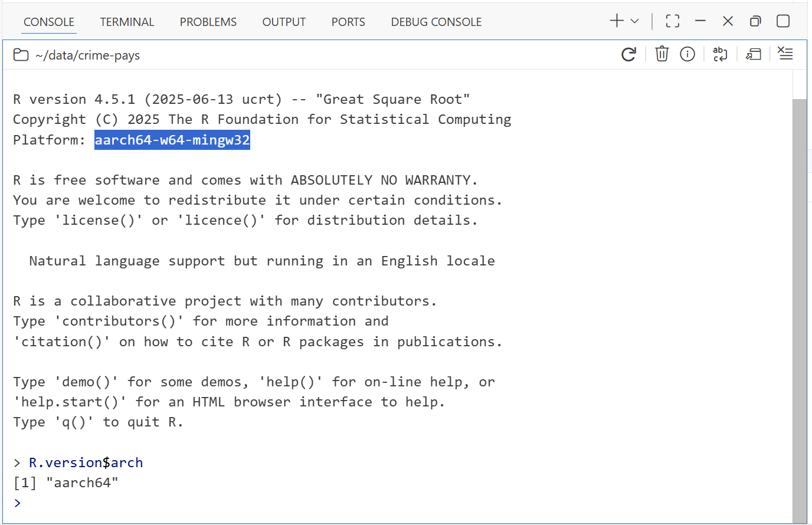The image size is (812, 525).
Task: Toggle word wrap in the console
Action: (720, 54)
